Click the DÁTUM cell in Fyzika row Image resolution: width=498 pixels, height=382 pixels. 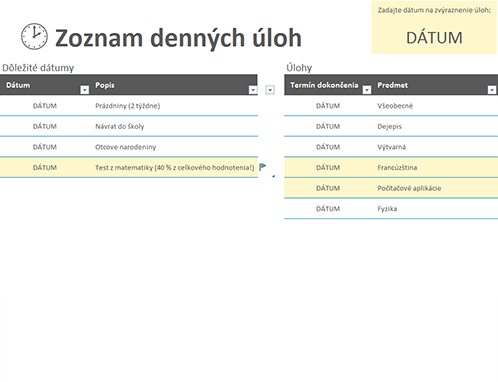coord(328,209)
